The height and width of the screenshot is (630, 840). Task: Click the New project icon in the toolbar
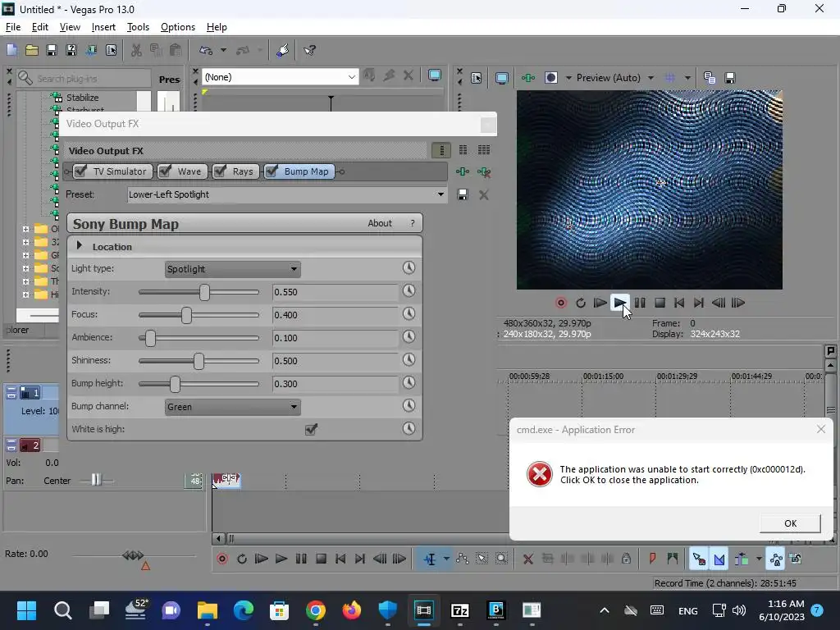click(x=11, y=50)
